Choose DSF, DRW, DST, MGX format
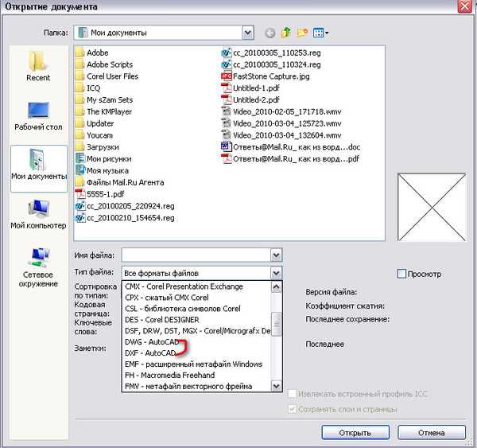 (197, 331)
